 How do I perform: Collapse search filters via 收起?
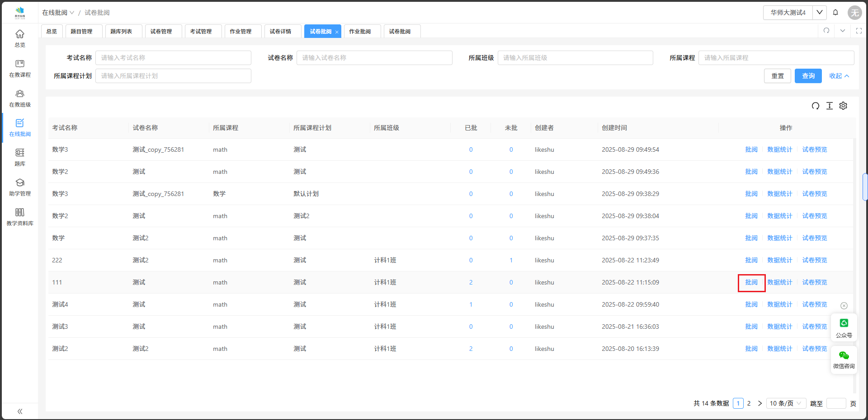839,76
